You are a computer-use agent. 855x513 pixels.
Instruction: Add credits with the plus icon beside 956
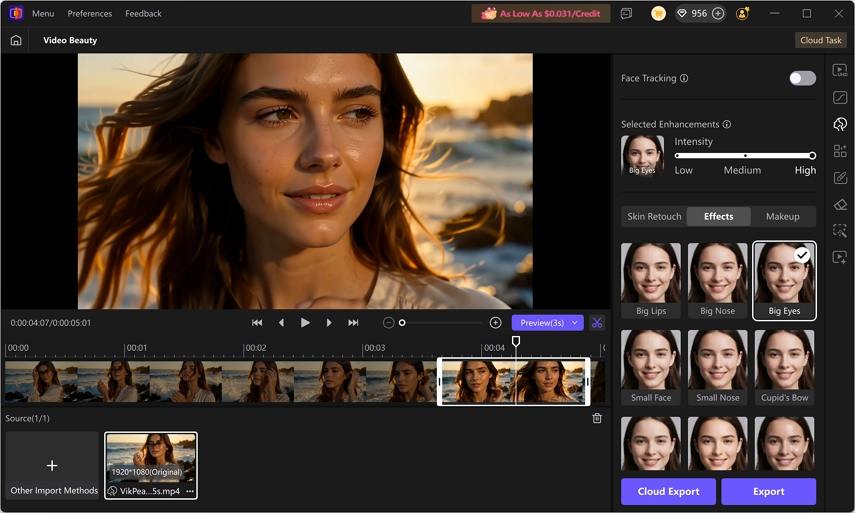pos(718,14)
